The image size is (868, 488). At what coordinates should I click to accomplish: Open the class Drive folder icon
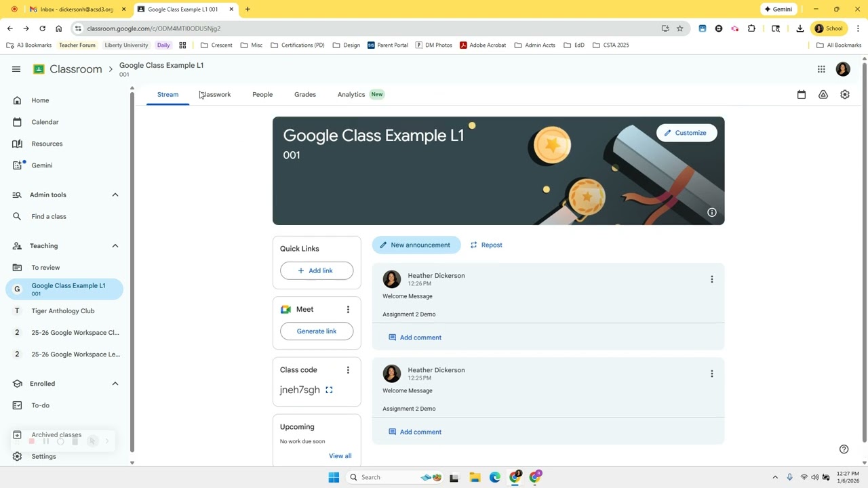click(x=823, y=95)
